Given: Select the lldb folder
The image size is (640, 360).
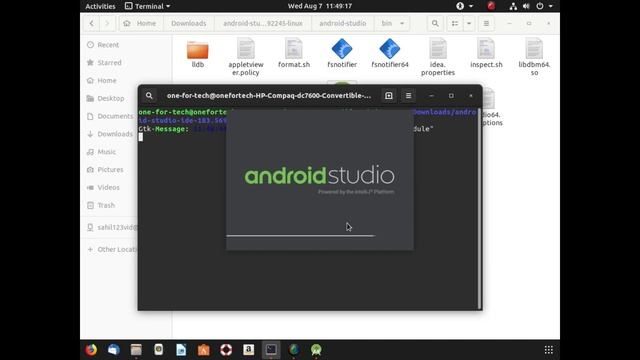Looking at the screenshot, I should [198, 54].
